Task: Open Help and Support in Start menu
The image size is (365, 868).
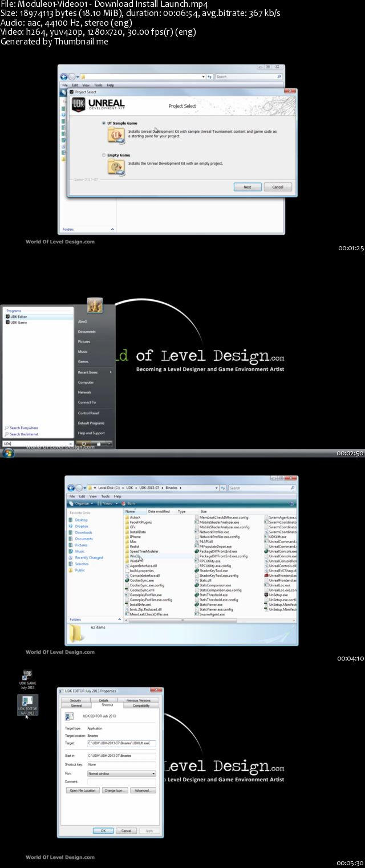Action: (x=91, y=433)
